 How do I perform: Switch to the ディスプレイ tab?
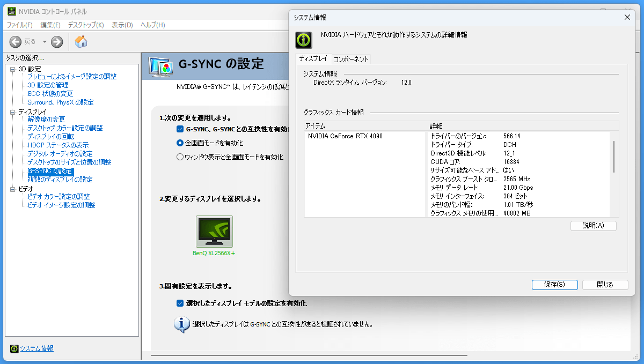pyautogui.click(x=313, y=58)
